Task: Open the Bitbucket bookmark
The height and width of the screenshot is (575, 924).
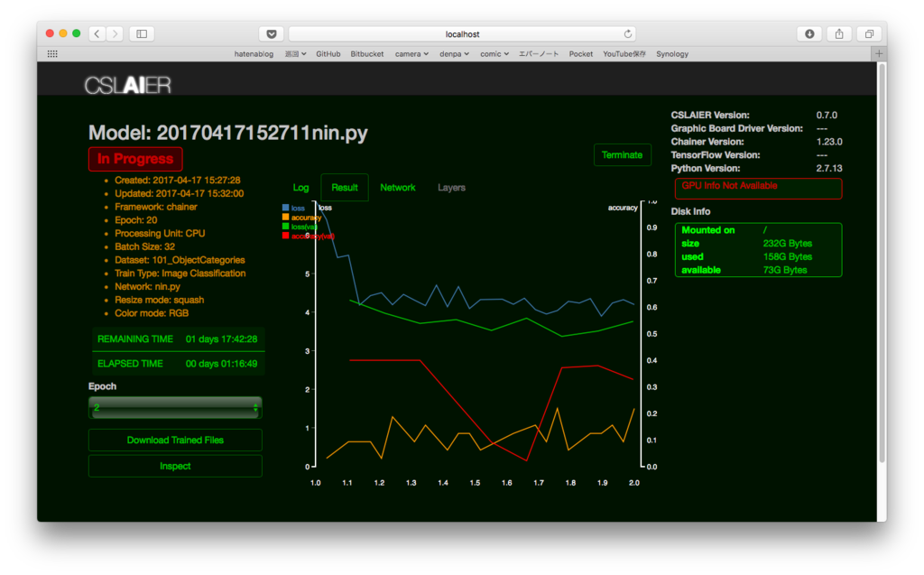Action: click(x=367, y=53)
